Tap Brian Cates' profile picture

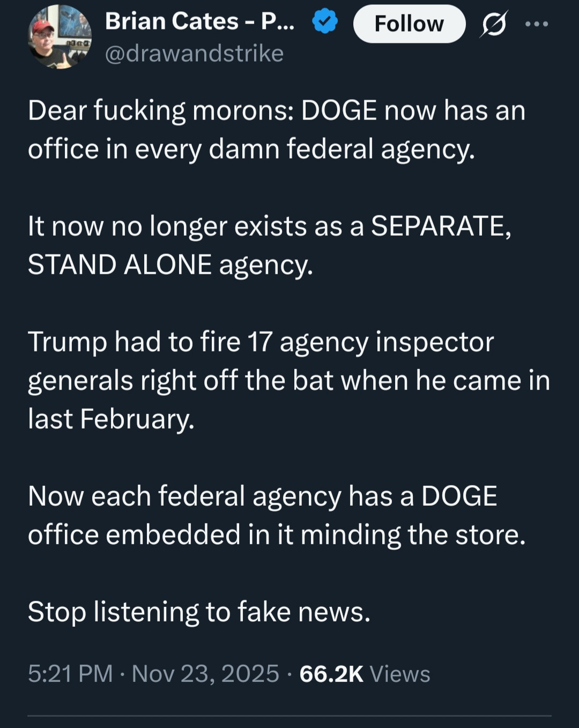pyautogui.click(x=60, y=37)
